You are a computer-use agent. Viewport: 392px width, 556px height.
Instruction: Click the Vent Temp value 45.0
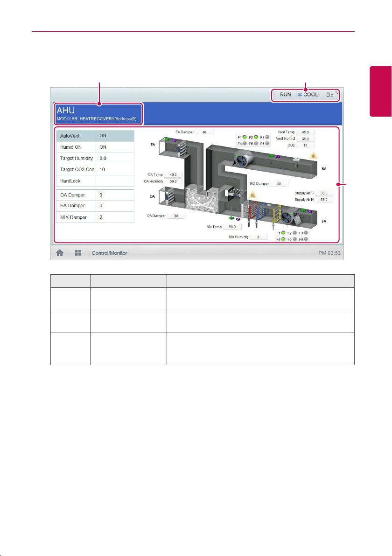tap(305, 132)
